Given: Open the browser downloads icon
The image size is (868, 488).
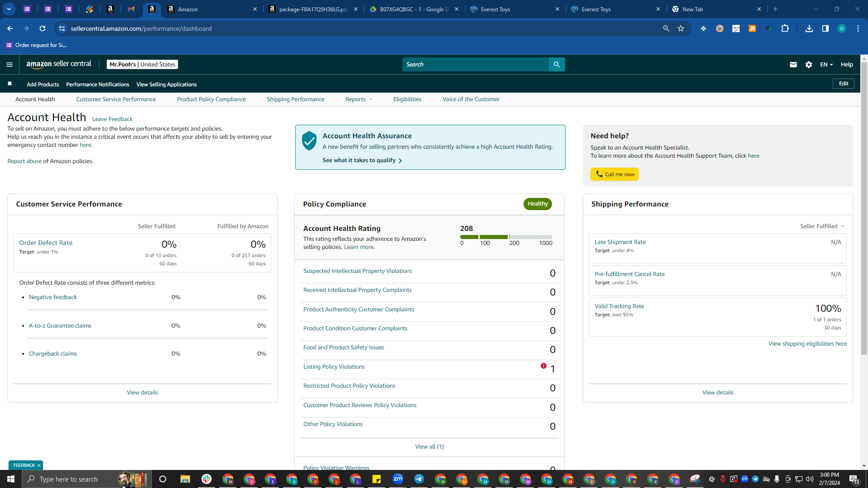Looking at the screenshot, I should [x=809, y=28].
